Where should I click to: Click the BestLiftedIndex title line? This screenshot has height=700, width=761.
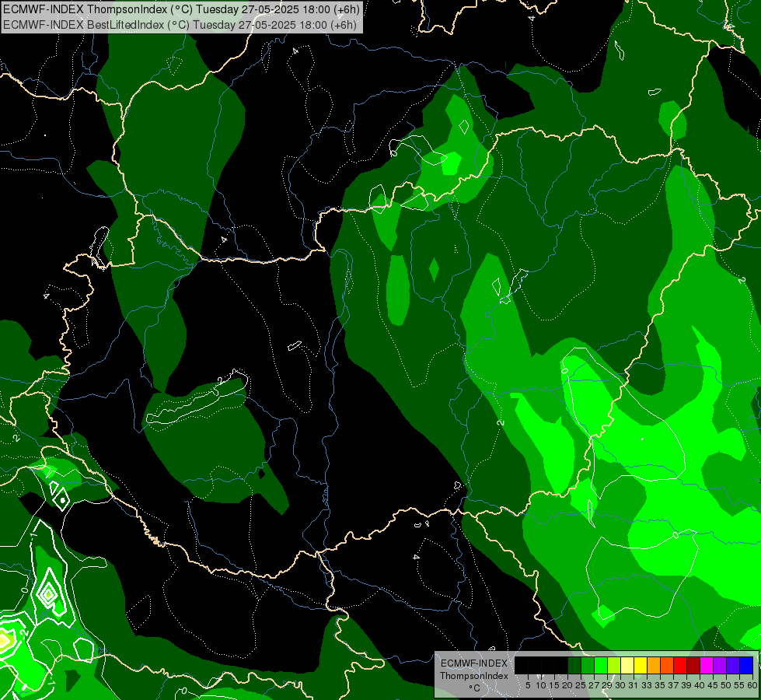[180, 25]
